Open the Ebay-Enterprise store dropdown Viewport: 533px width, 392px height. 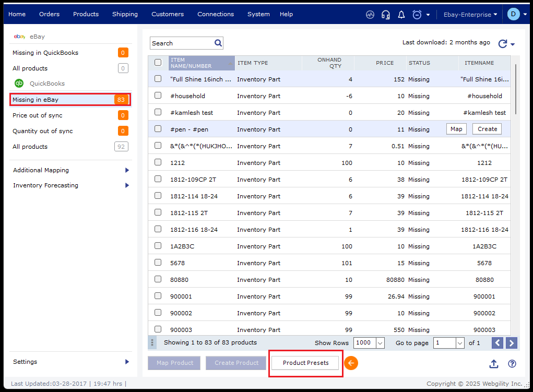pyautogui.click(x=470, y=15)
